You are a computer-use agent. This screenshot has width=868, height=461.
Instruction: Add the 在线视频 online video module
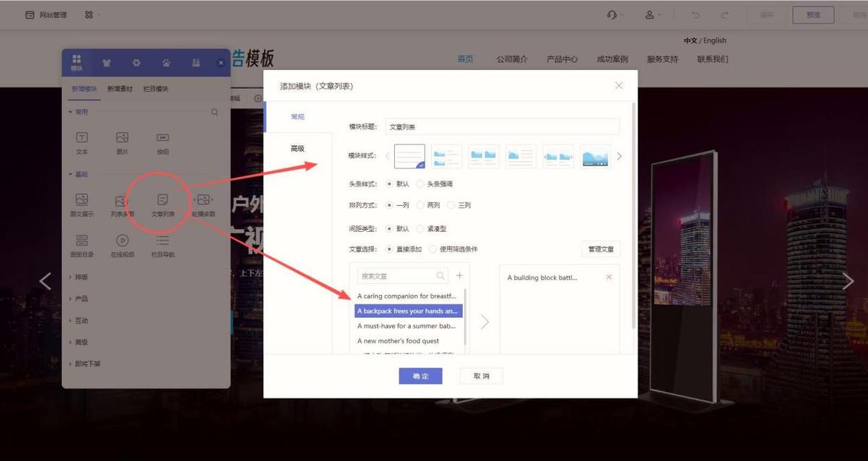click(x=122, y=246)
